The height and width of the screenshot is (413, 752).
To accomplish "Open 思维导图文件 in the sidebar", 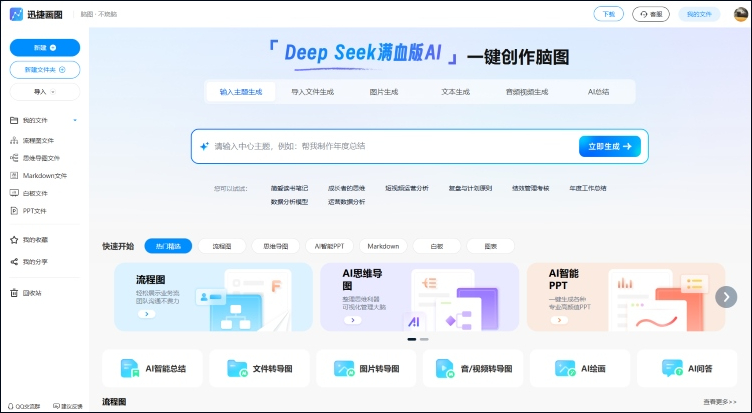I will 40,158.
